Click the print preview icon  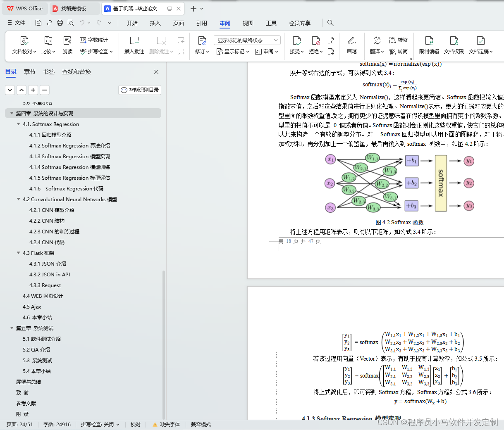pos(71,23)
